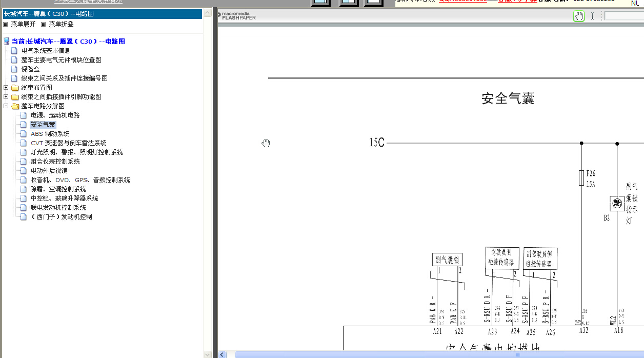Click the folder icon of 线束之间插接插件引脚功能图
Viewport: 644px width, 358px height.
[15, 97]
